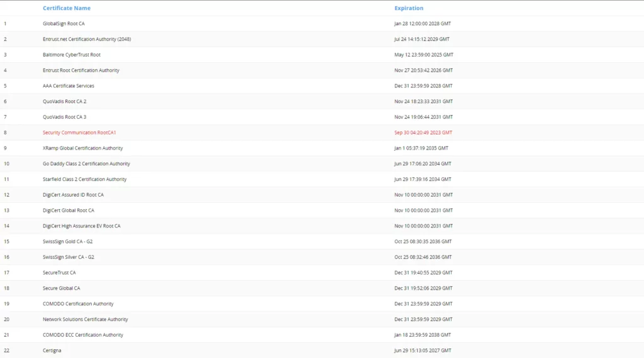Click Entrust Root Certification Authority
The height and width of the screenshot is (358, 644).
click(x=81, y=70)
